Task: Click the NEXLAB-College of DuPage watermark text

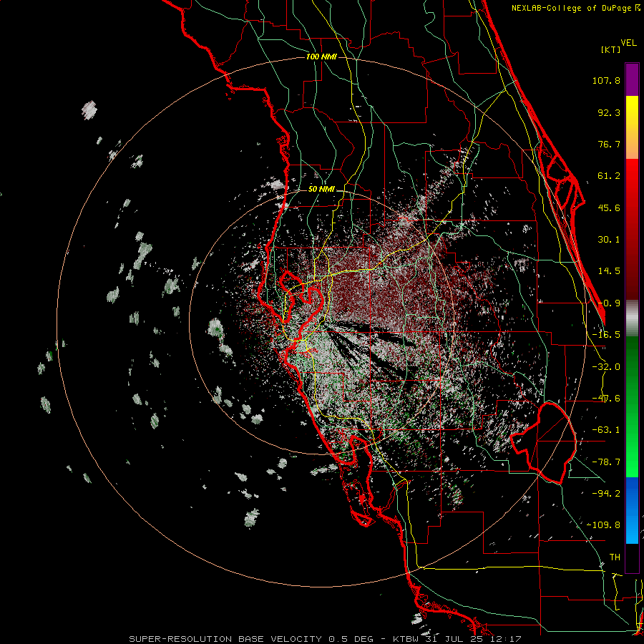Action: tap(576, 8)
